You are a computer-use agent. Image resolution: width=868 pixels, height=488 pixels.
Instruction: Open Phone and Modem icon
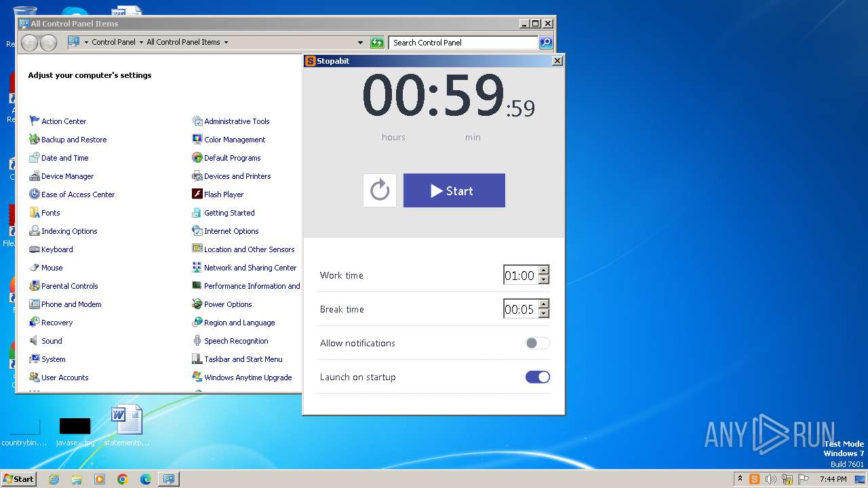[35, 304]
